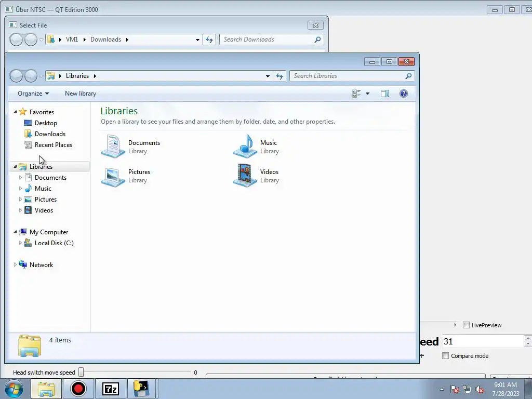Click the speed value field showing 31

pos(483,341)
